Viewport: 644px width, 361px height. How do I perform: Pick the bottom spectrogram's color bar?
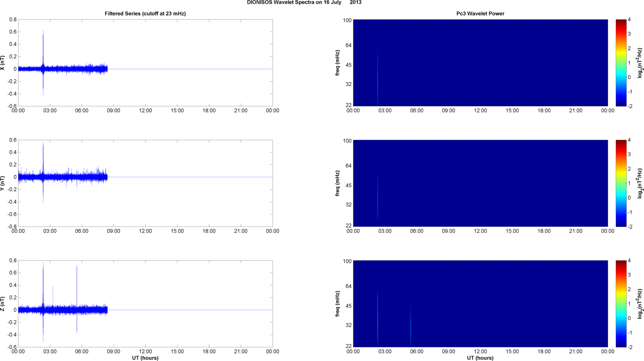click(x=621, y=304)
